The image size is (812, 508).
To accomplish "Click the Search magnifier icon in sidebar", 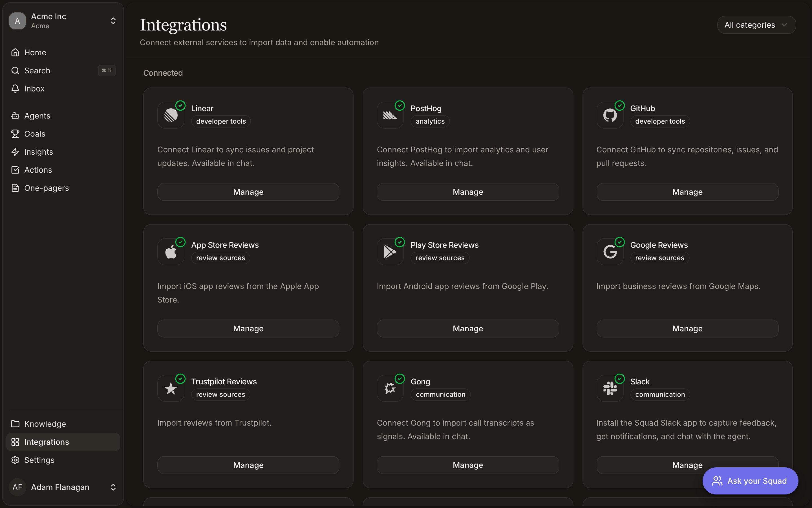I will pos(15,71).
